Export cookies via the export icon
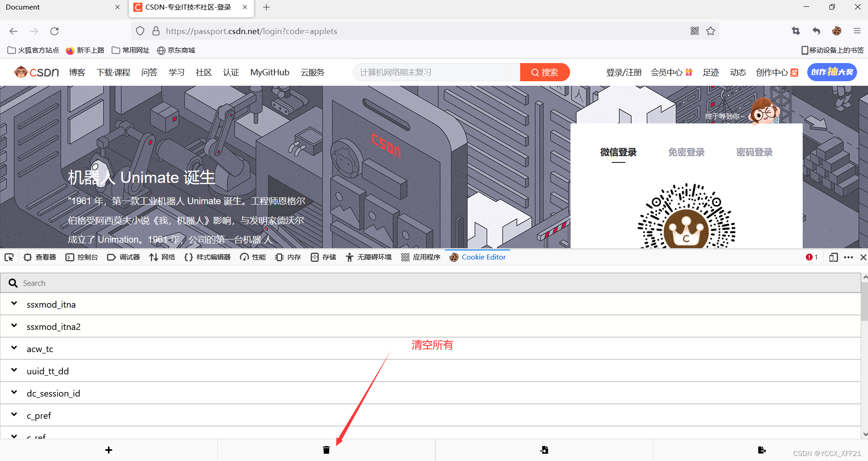Image resolution: width=868 pixels, height=461 pixels. pyautogui.click(x=762, y=450)
